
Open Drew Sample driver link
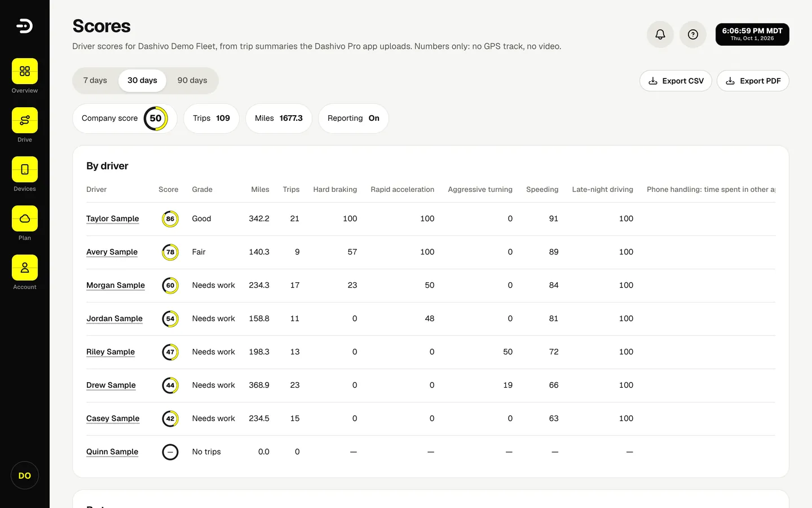pyautogui.click(x=111, y=386)
